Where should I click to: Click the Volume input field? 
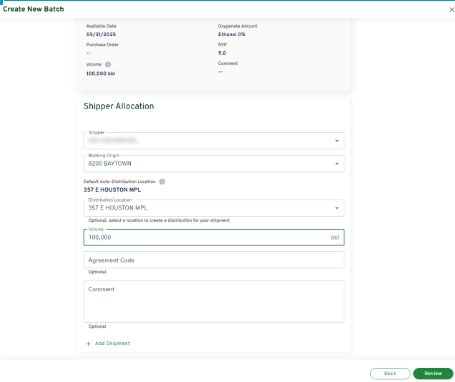[x=214, y=237]
